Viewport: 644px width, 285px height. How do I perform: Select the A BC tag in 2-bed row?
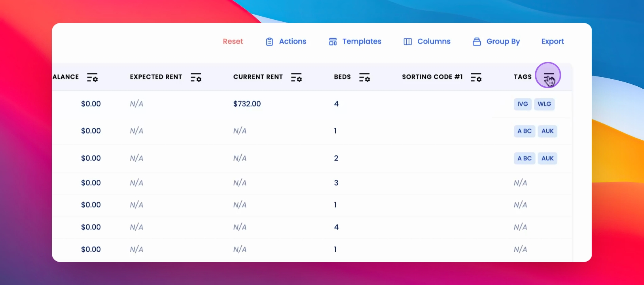525,158
